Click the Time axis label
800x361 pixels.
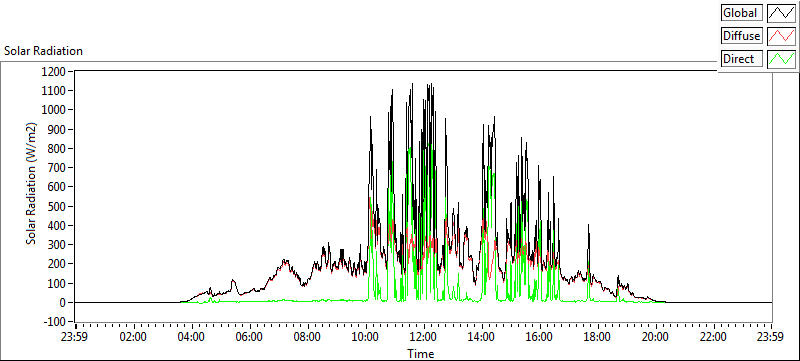click(x=420, y=353)
